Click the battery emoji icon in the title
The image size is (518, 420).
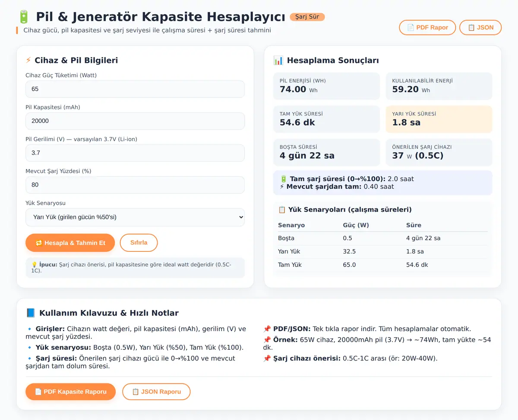[x=23, y=17]
